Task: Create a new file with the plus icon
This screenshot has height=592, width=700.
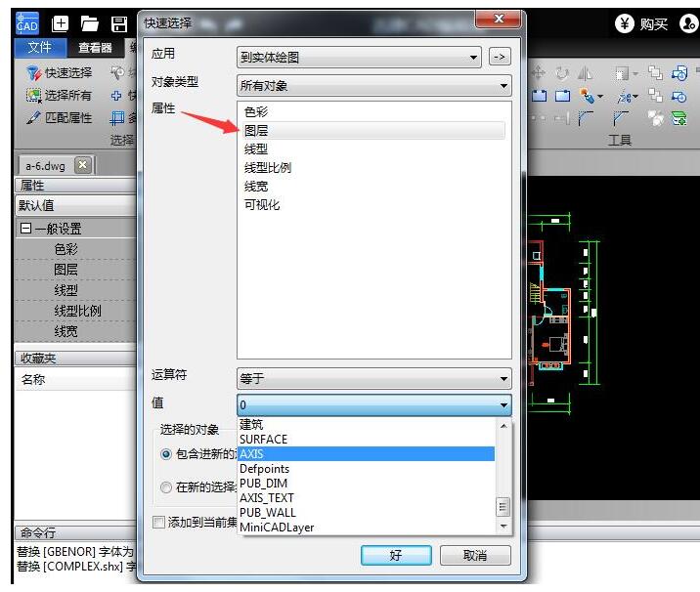Action: [x=60, y=23]
